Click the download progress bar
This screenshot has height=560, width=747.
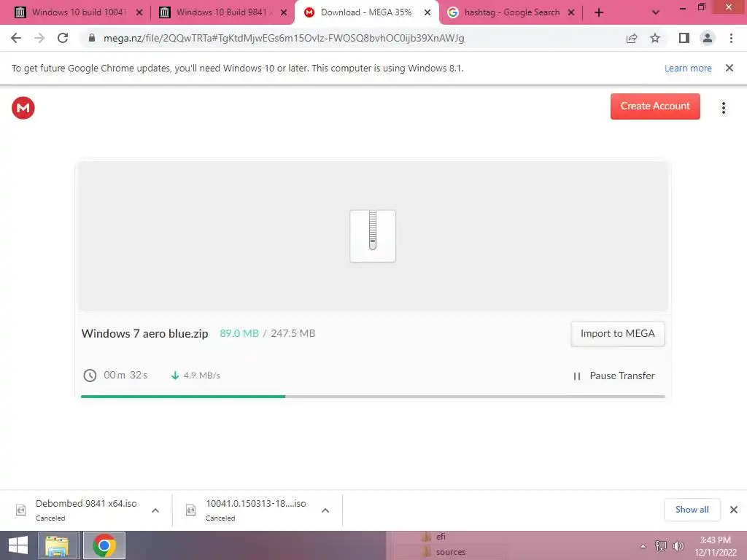click(373, 396)
